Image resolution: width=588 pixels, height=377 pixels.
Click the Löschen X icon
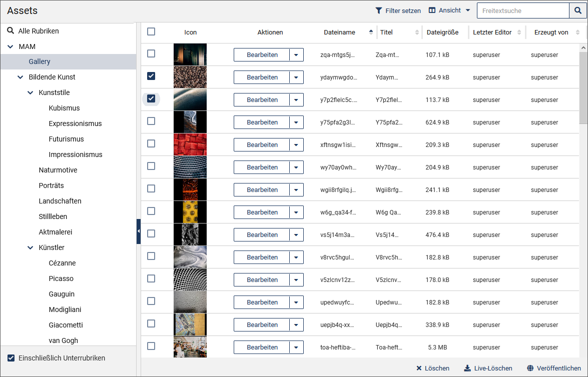[x=419, y=368]
